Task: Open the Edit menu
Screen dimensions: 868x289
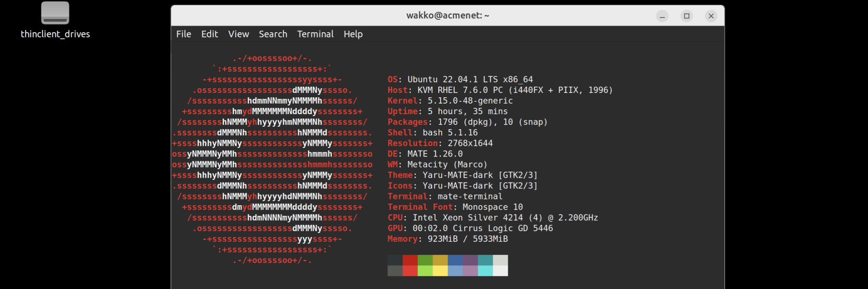Action: click(x=210, y=34)
